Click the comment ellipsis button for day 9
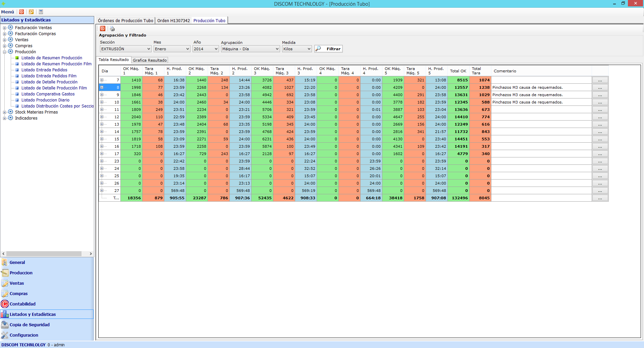The height and width of the screenshot is (348, 644). [x=600, y=95]
